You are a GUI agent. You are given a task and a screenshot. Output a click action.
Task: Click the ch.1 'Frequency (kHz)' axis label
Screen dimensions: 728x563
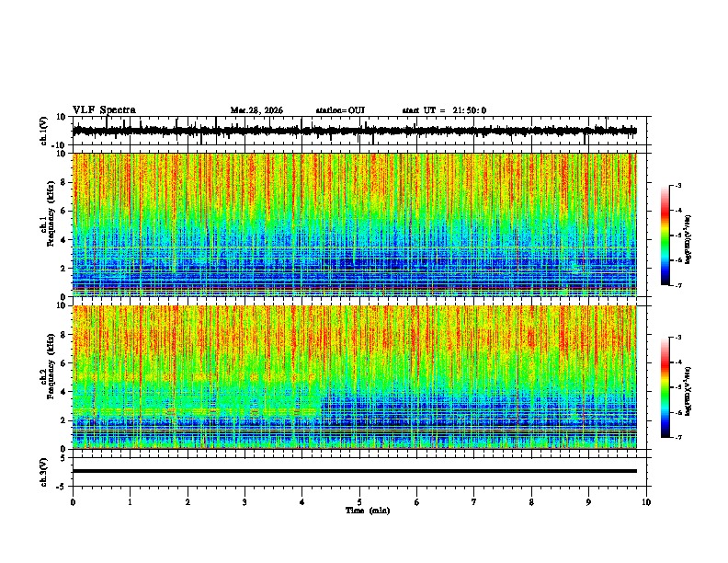click(51, 214)
